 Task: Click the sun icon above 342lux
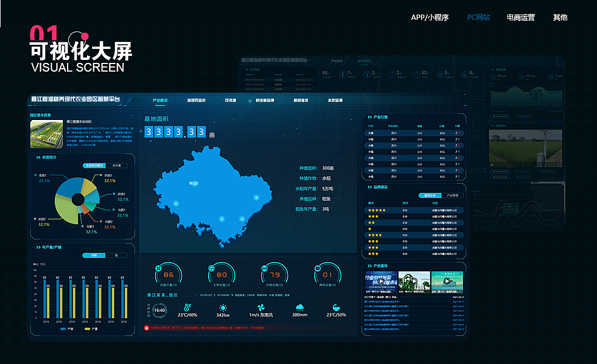223,308
